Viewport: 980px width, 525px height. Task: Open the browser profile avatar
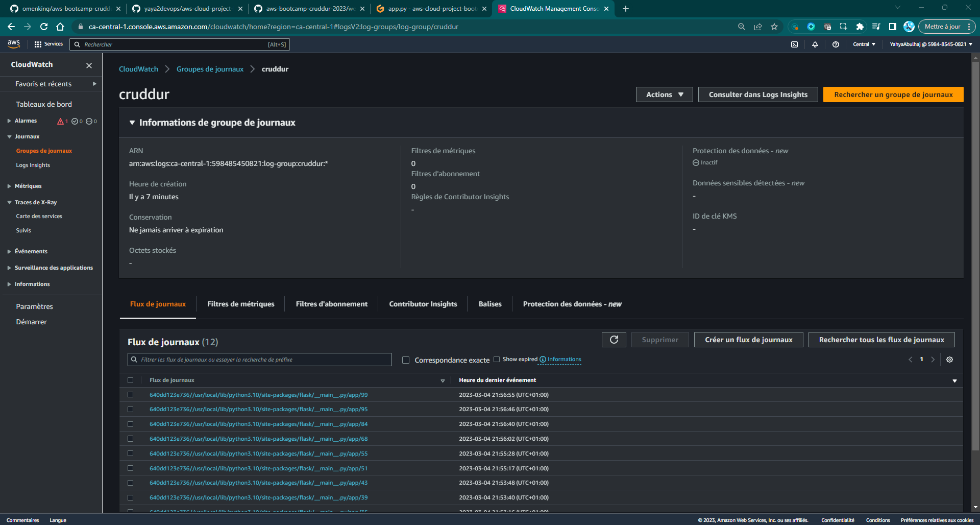tap(909, 27)
